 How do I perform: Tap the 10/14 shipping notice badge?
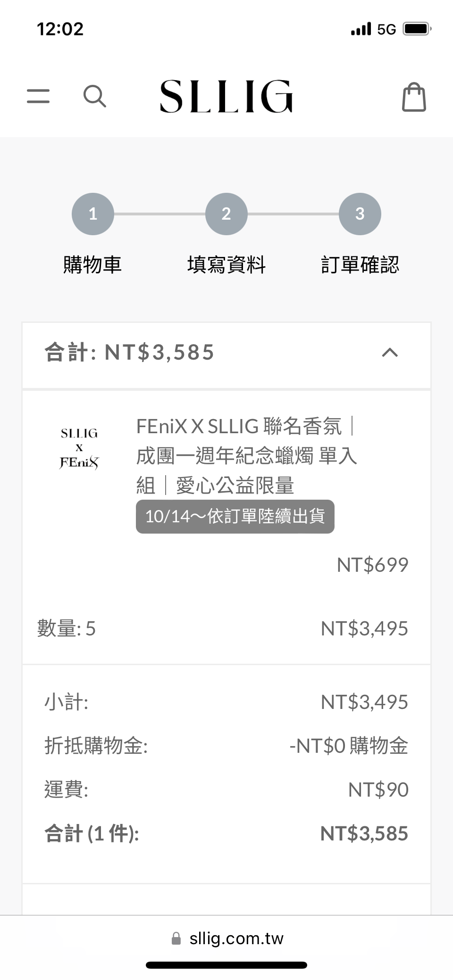(x=235, y=517)
